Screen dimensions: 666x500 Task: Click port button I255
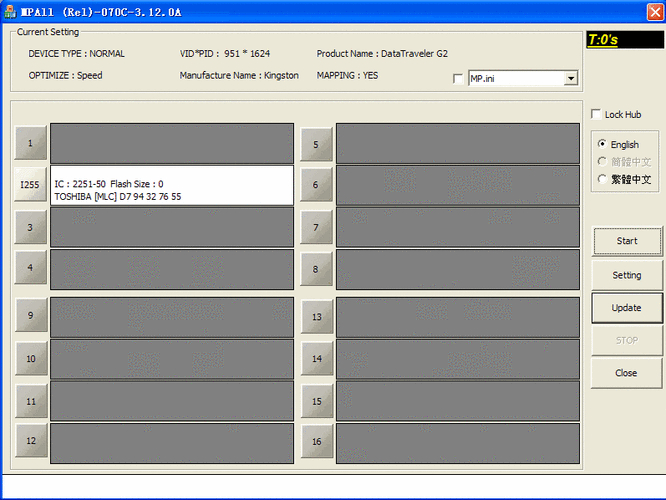[30, 184]
